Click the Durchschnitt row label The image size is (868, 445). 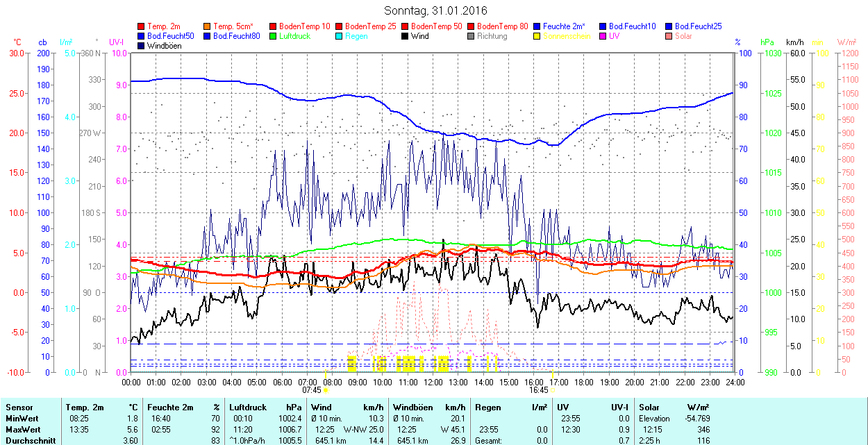point(27,440)
